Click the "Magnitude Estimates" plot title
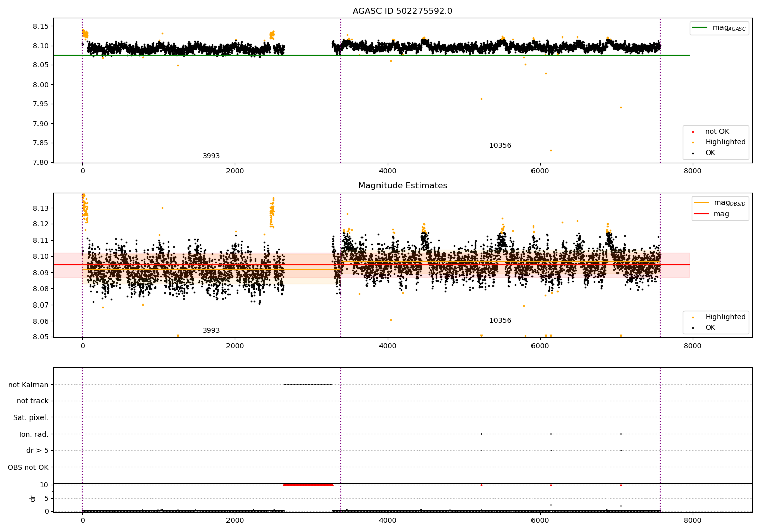Image resolution: width=760 pixels, height=532 pixels. pyautogui.click(x=402, y=186)
